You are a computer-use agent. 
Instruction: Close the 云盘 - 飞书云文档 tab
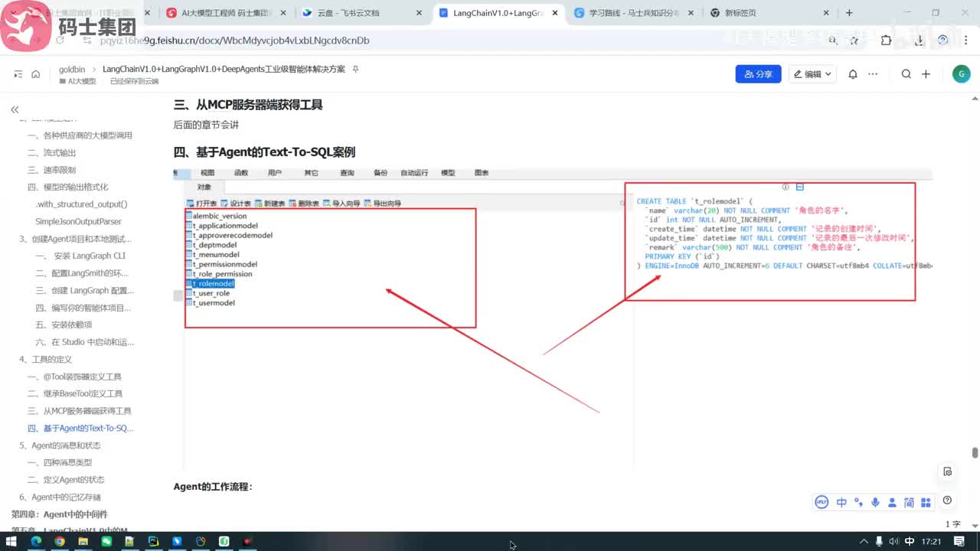pyautogui.click(x=419, y=13)
